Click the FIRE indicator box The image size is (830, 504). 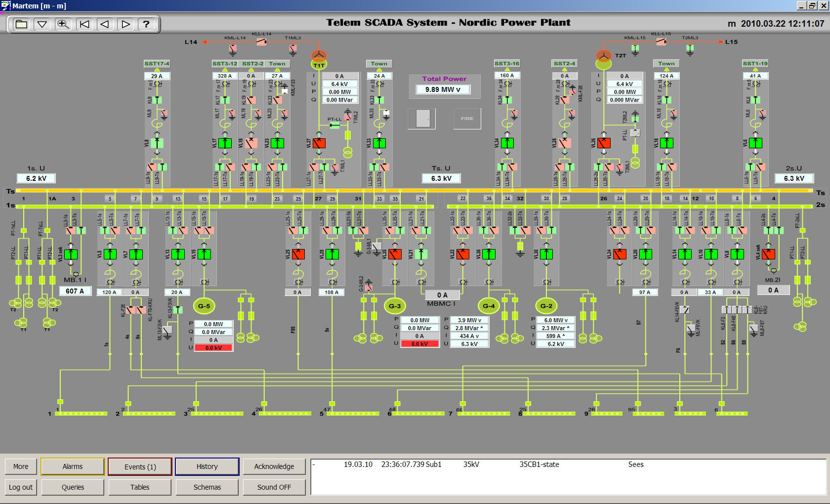pyautogui.click(x=467, y=119)
